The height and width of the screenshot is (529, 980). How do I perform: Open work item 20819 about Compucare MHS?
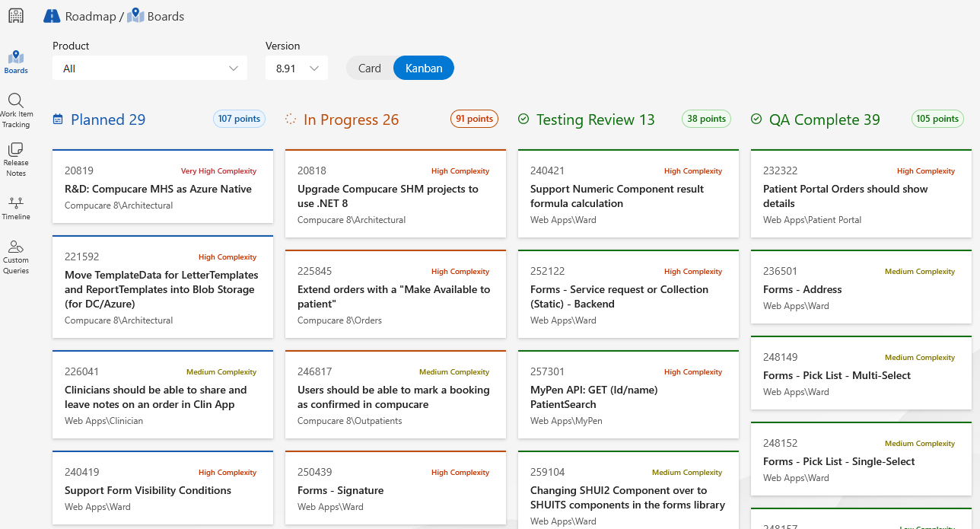(x=162, y=189)
